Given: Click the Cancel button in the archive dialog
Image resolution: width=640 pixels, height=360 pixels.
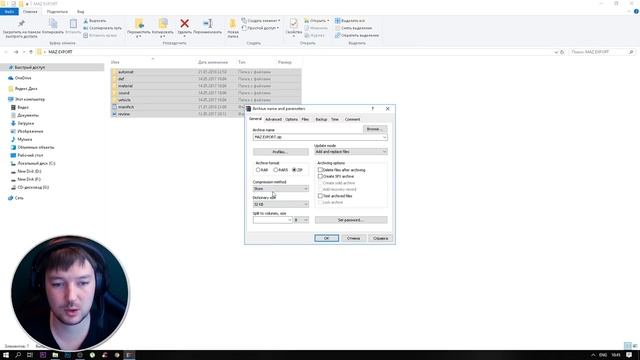Looking at the screenshot, I should (x=353, y=238).
